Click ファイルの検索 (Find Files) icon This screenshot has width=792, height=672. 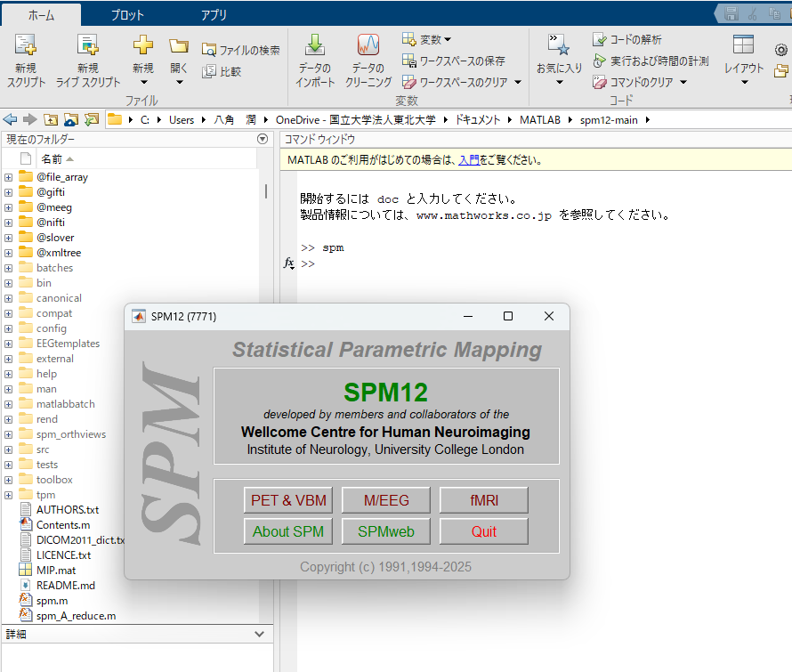point(210,50)
